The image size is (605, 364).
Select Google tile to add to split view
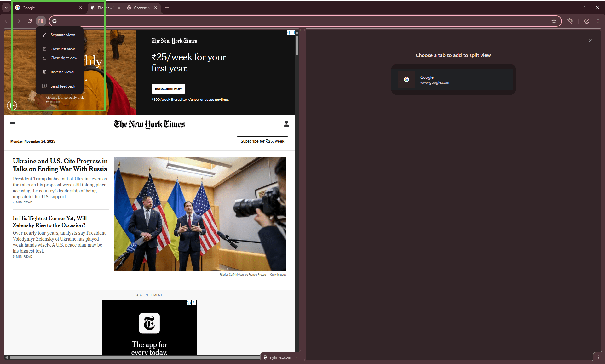[x=453, y=79]
